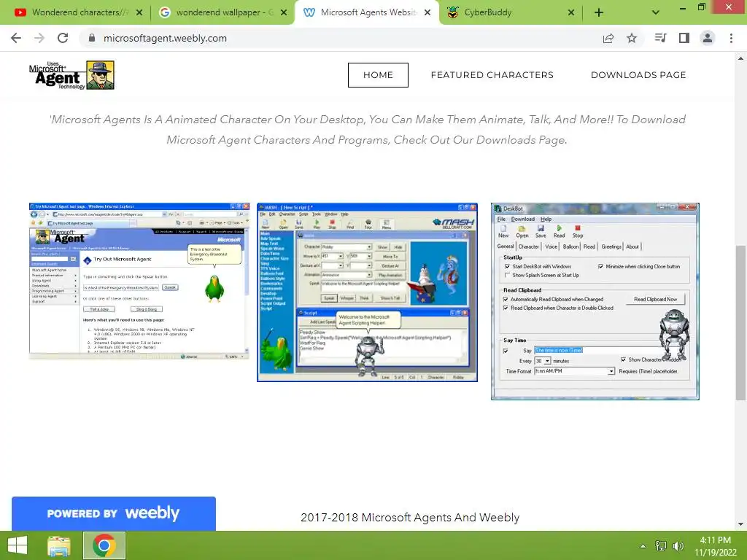Open the taskbar clock and date
The height and width of the screenshot is (560, 747).
716,546
